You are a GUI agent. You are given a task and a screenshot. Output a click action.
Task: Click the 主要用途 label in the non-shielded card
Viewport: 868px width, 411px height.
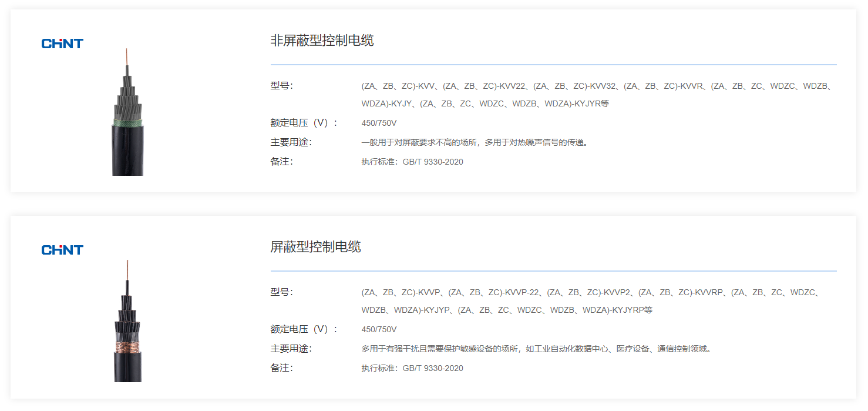click(x=291, y=142)
